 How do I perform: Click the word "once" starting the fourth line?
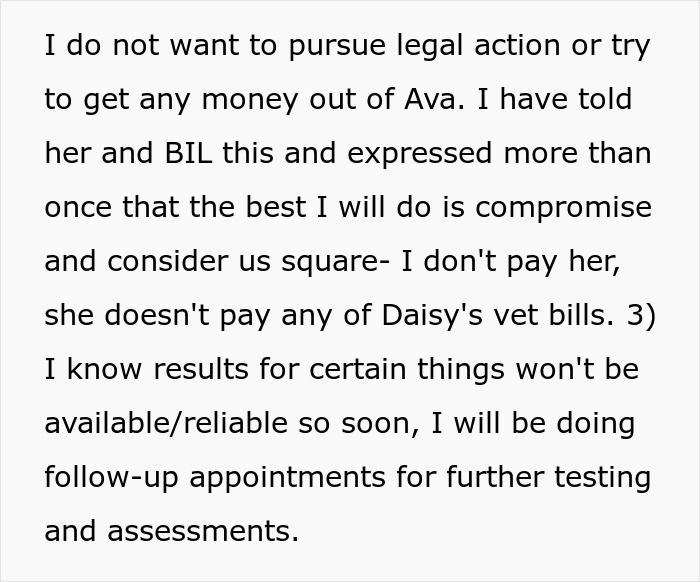78,208
